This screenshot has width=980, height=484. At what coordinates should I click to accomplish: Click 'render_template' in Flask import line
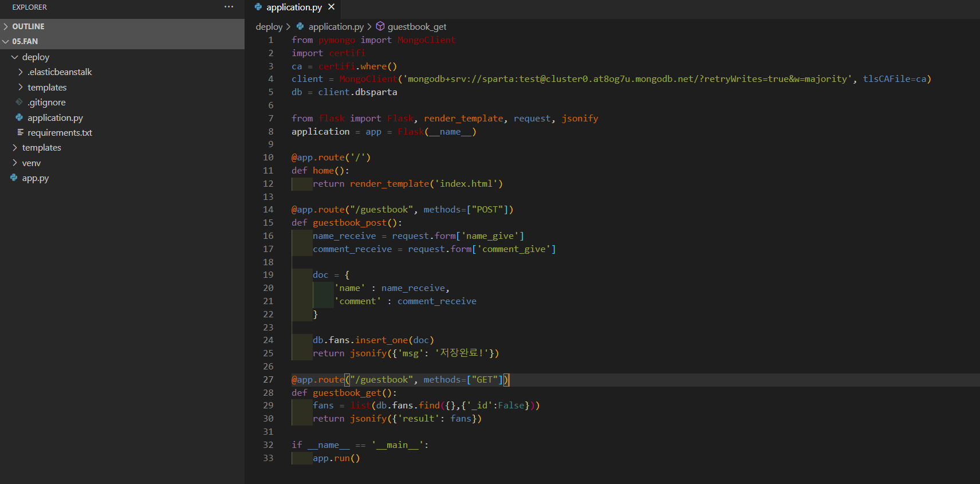pyautogui.click(x=463, y=119)
